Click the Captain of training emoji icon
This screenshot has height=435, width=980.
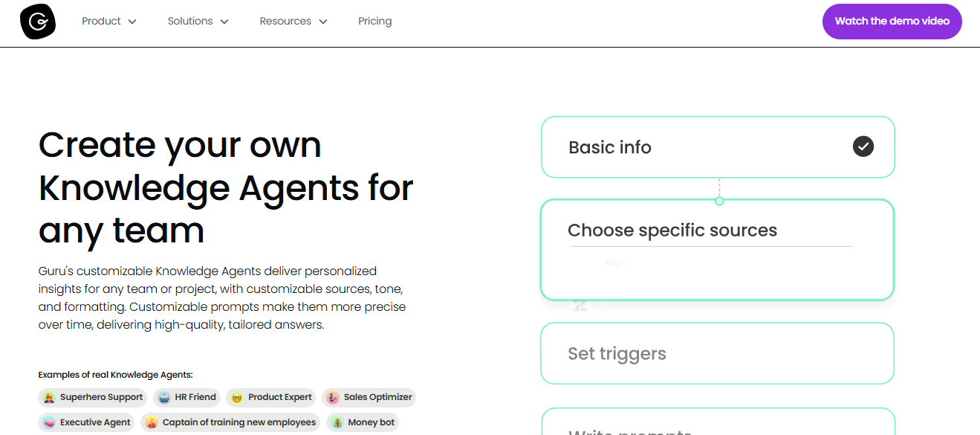pyautogui.click(x=152, y=422)
